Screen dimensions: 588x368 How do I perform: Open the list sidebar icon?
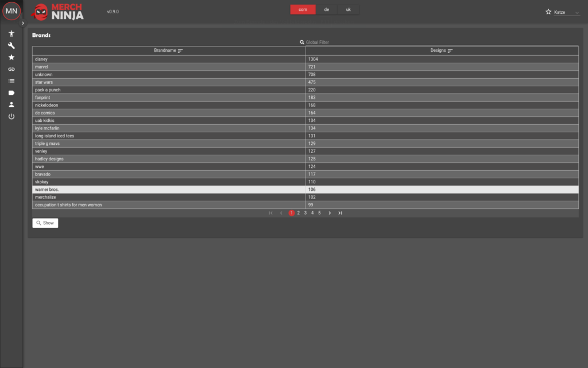pos(11,81)
